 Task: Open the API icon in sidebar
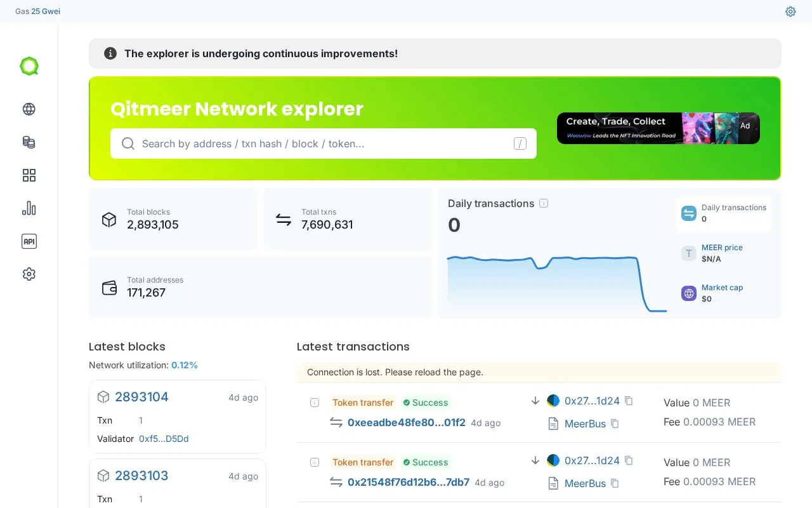[29, 241]
